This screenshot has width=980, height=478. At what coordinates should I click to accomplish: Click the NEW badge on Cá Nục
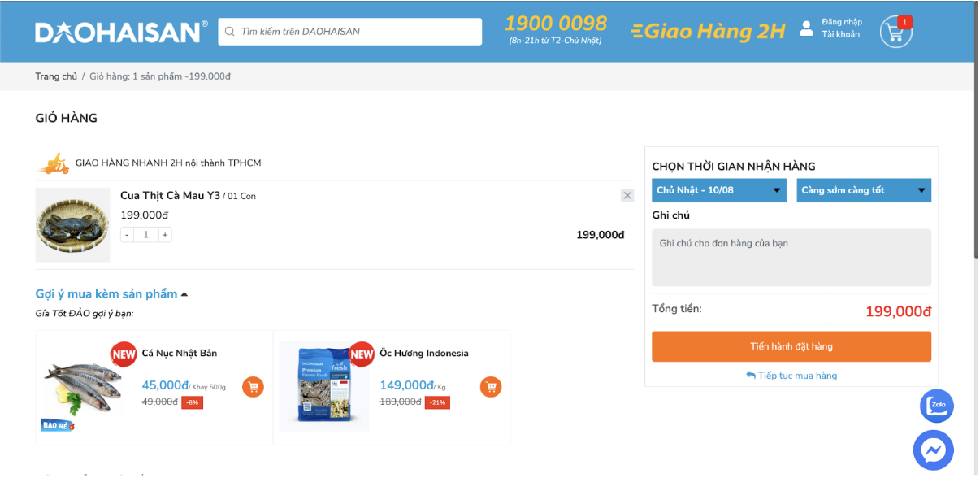point(124,354)
